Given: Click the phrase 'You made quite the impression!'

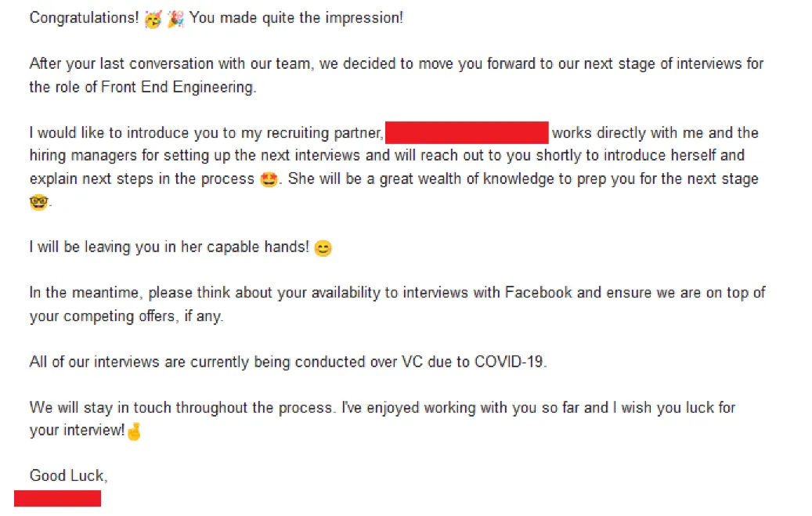Looking at the screenshot, I should [296, 18].
